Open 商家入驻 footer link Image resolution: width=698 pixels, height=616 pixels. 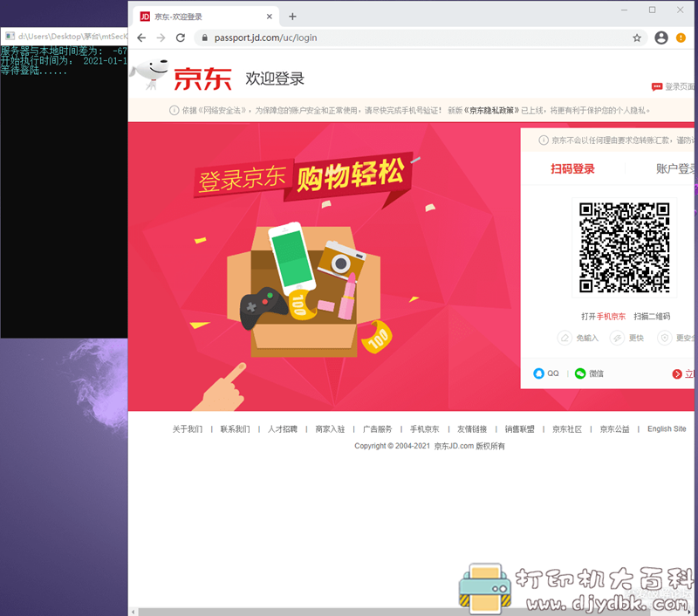pyautogui.click(x=330, y=428)
